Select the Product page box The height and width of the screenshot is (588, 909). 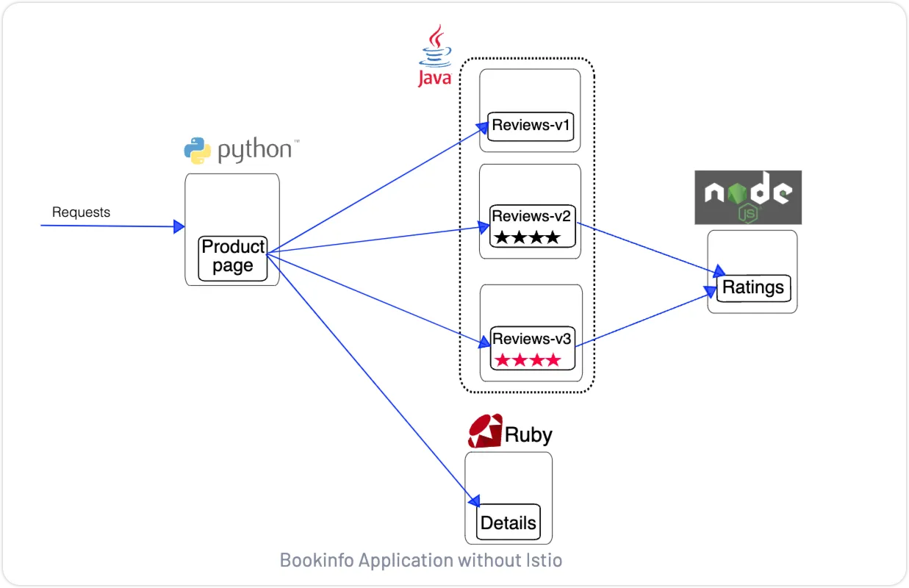click(x=233, y=258)
